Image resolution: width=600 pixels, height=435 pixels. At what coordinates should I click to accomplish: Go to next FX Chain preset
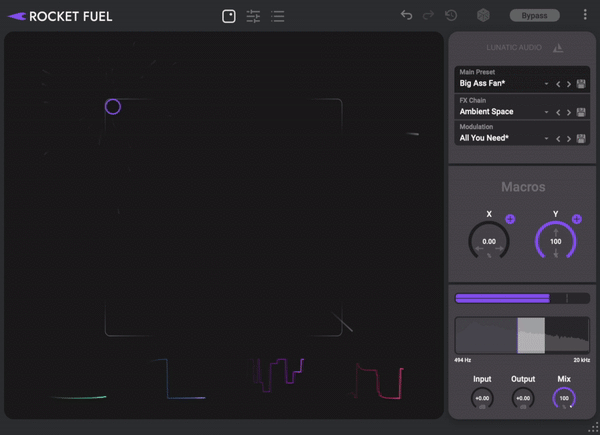(569, 112)
